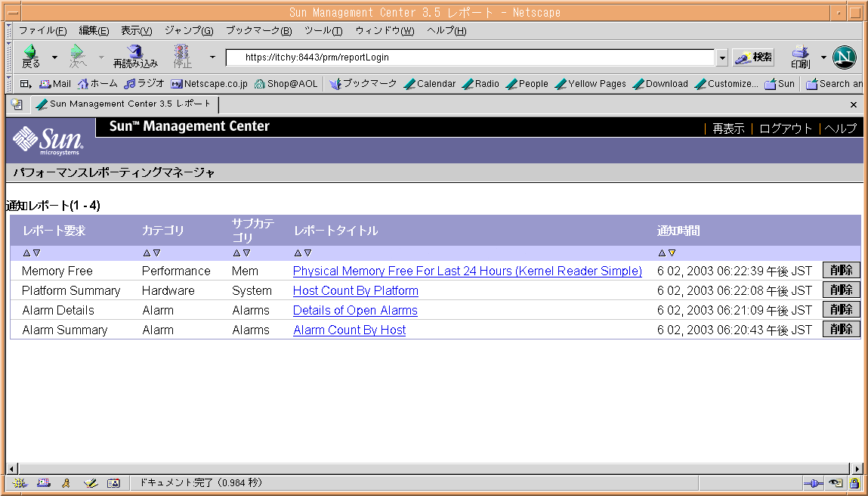Open the People bookmark
This screenshot has width=868, height=496.
tap(527, 84)
